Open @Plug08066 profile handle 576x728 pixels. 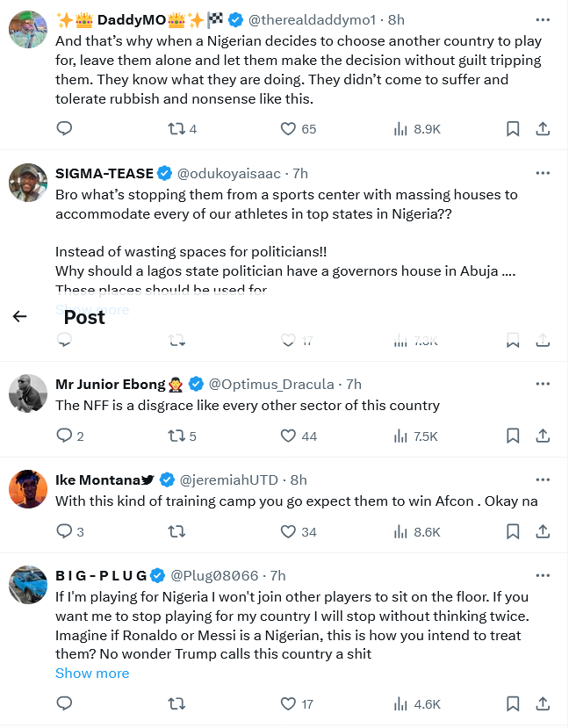pos(214,576)
